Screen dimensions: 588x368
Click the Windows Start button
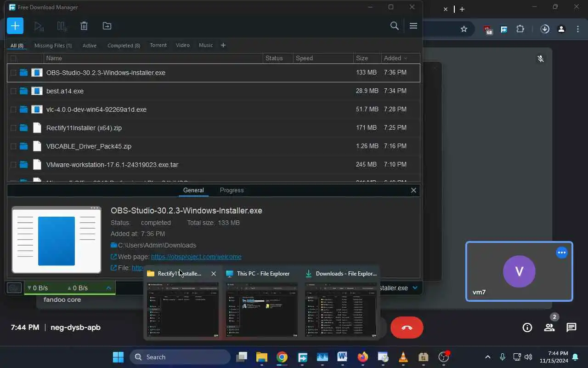118,357
